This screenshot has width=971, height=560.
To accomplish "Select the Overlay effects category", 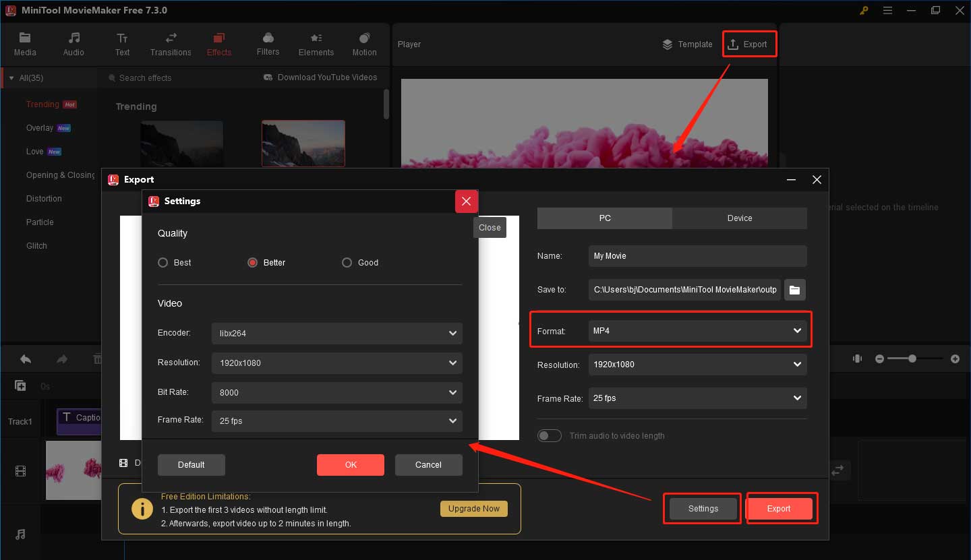I will click(x=40, y=128).
